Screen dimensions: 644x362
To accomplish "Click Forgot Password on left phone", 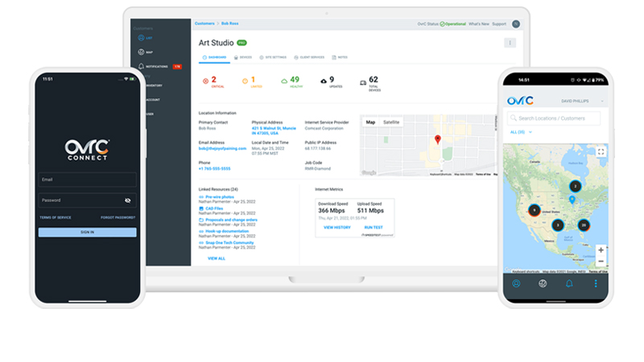I will pyautogui.click(x=118, y=217).
